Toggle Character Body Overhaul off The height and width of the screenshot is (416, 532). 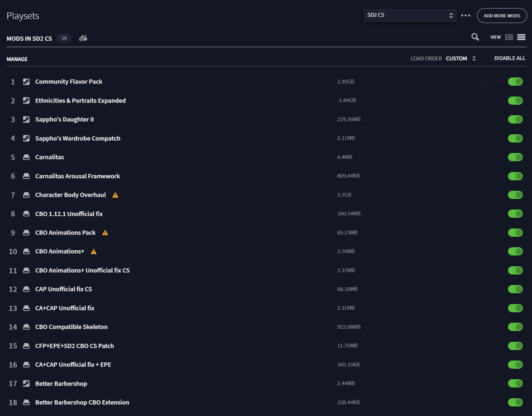pos(515,195)
